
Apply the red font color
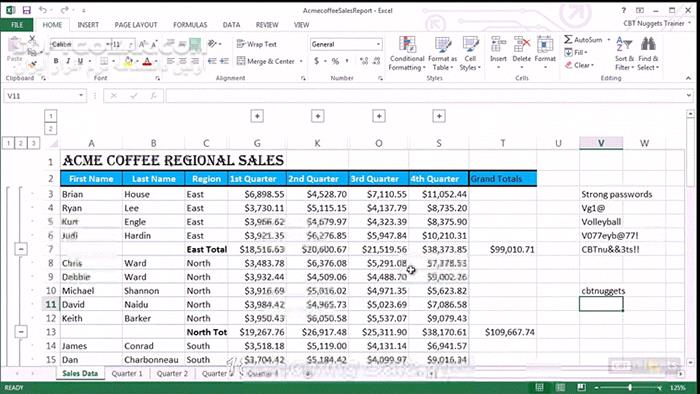pos(147,61)
